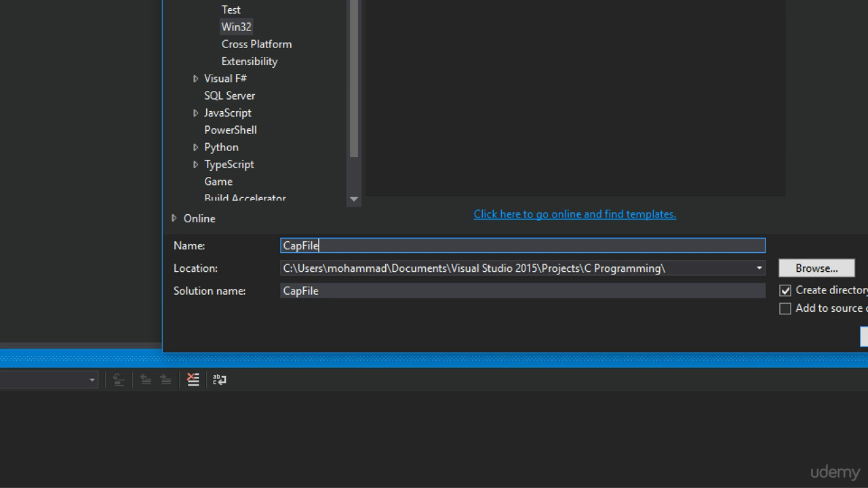Select Cross Platform template category
This screenshot has height=488, width=868.
(256, 44)
